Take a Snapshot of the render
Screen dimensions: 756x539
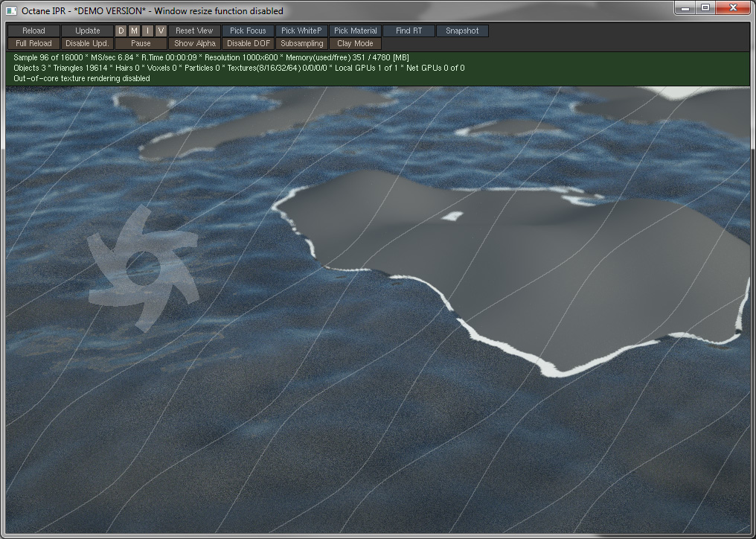(x=462, y=31)
